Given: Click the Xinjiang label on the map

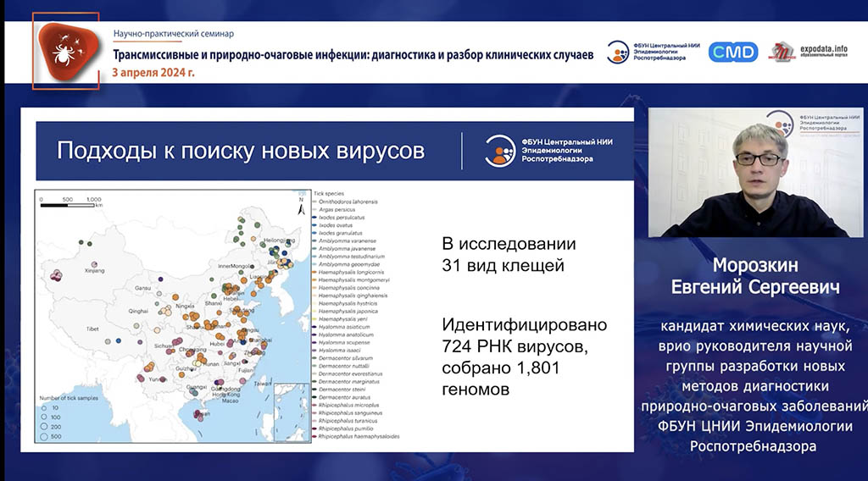Looking at the screenshot, I should 94,271.
